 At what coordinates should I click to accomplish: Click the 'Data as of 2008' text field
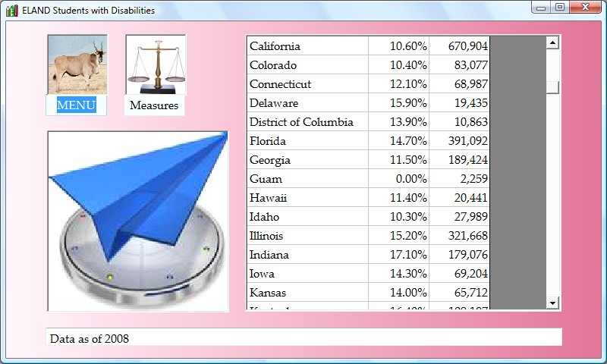(303, 338)
